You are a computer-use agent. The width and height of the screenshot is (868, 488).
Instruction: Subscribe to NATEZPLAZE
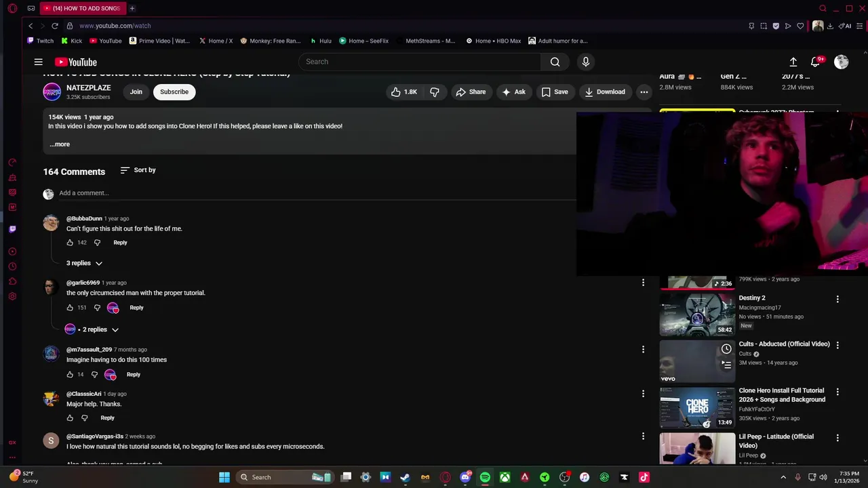[x=174, y=92]
